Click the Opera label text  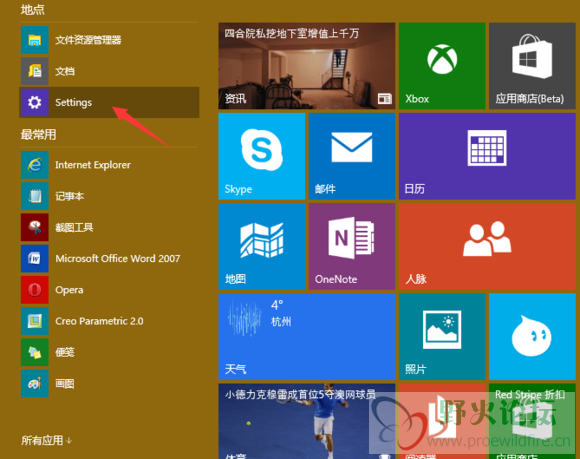tap(69, 290)
